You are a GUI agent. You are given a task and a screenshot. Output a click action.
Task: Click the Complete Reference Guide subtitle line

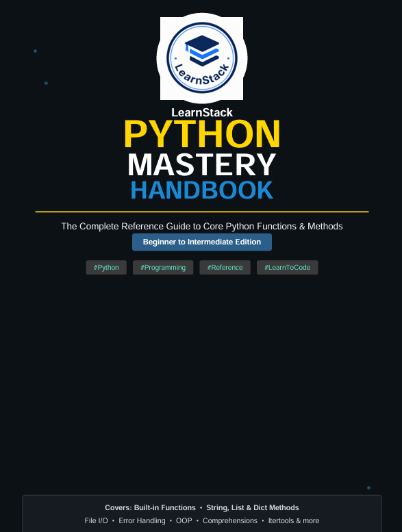point(202,227)
